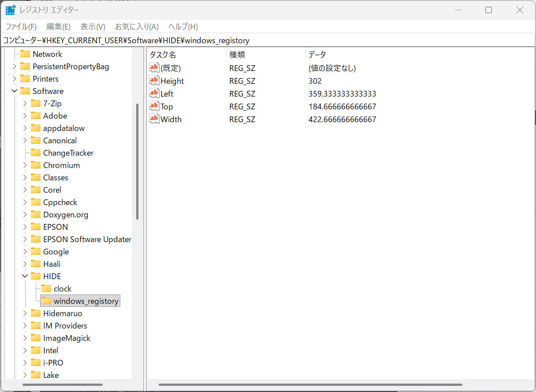Click the windows_registory folder icon
The height and width of the screenshot is (392, 536).
point(46,301)
